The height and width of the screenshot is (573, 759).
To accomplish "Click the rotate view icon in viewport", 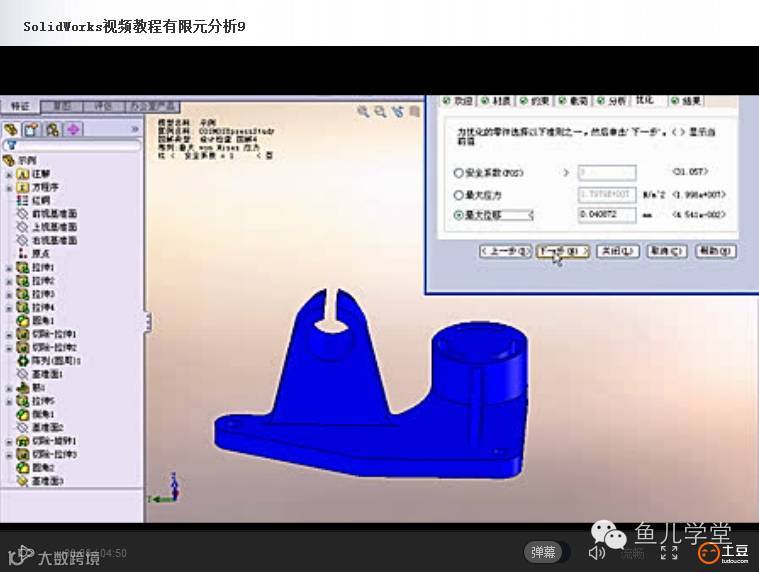I will pos(398,112).
